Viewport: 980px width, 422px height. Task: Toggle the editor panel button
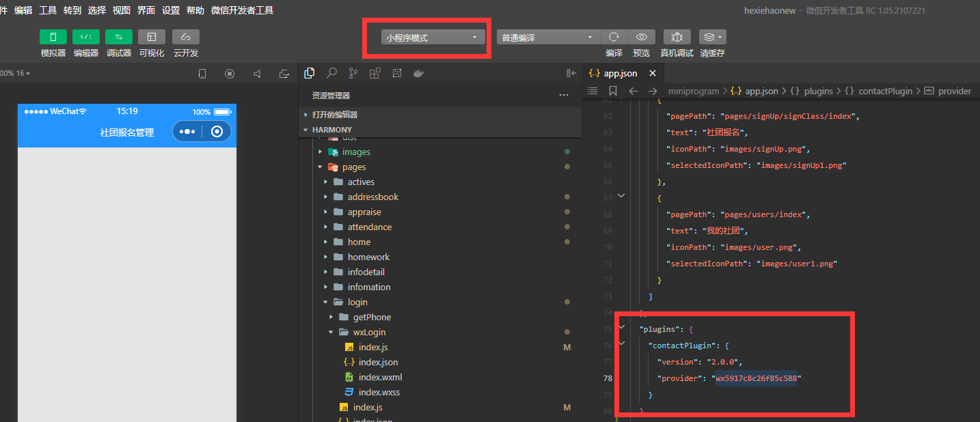pos(85,37)
